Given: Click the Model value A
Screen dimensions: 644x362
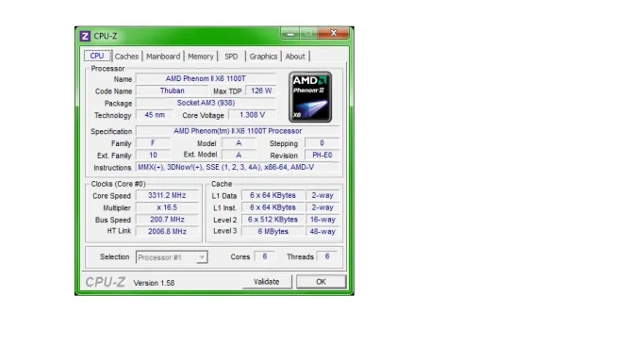Looking at the screenshot, I should pyautogui.click(x=239, y=143).
